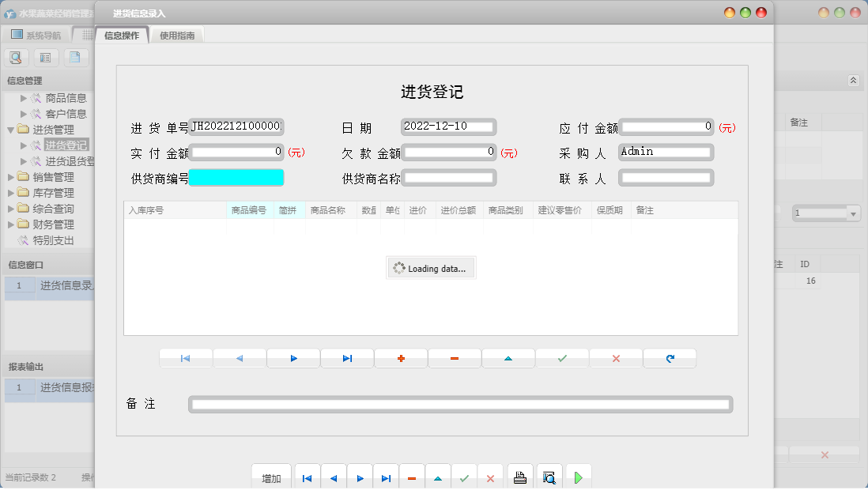Screen dimensions: 868x494
Task: Select the search icon in the left toolbar
Action: tap(16, 57)
